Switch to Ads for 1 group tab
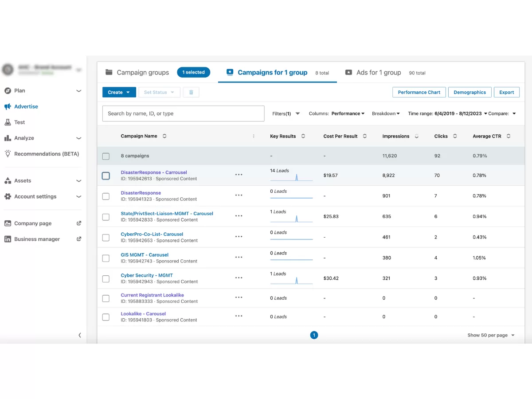This screenshot has height=399, width=532. coord(378,73)
